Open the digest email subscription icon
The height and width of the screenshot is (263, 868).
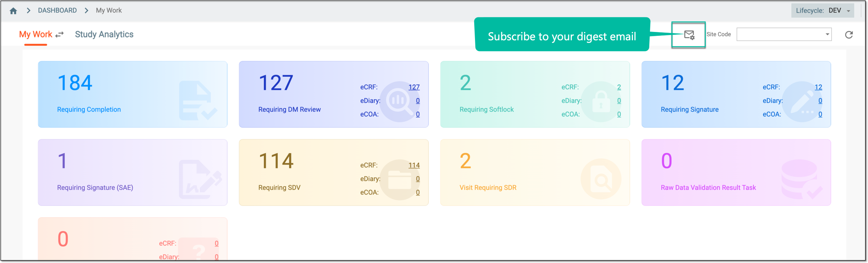tap(689, 35)
